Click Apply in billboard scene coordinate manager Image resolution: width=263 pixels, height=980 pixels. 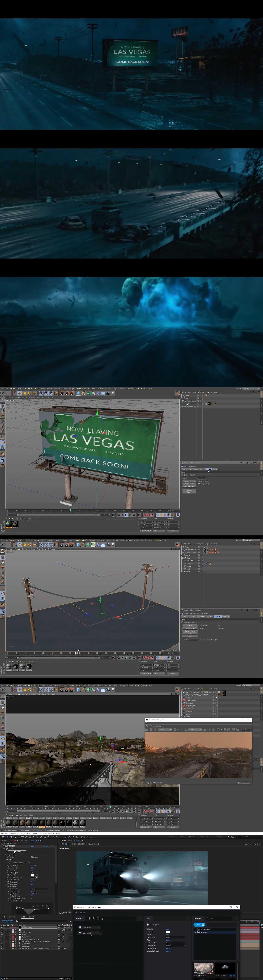coord(173,531)
